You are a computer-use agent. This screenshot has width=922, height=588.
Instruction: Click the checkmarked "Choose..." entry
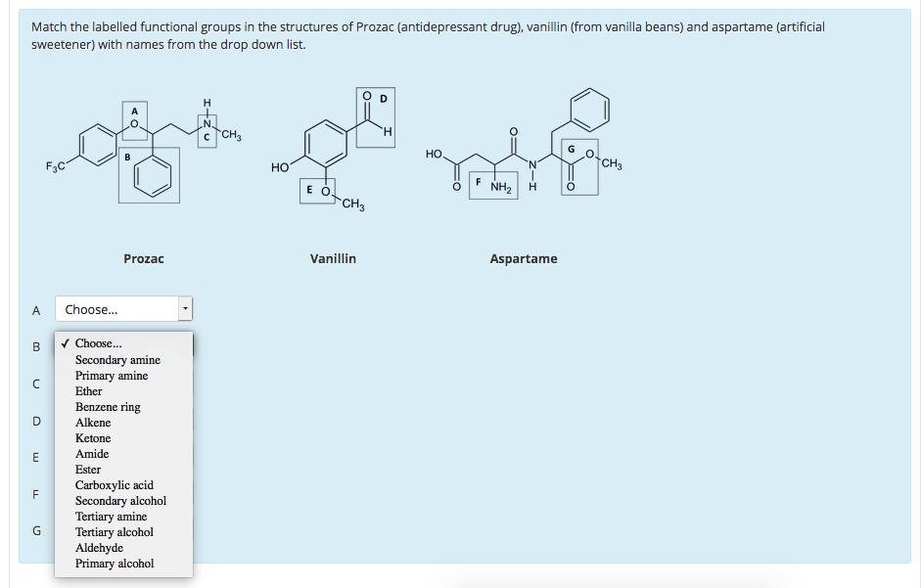tap(98, 342)
